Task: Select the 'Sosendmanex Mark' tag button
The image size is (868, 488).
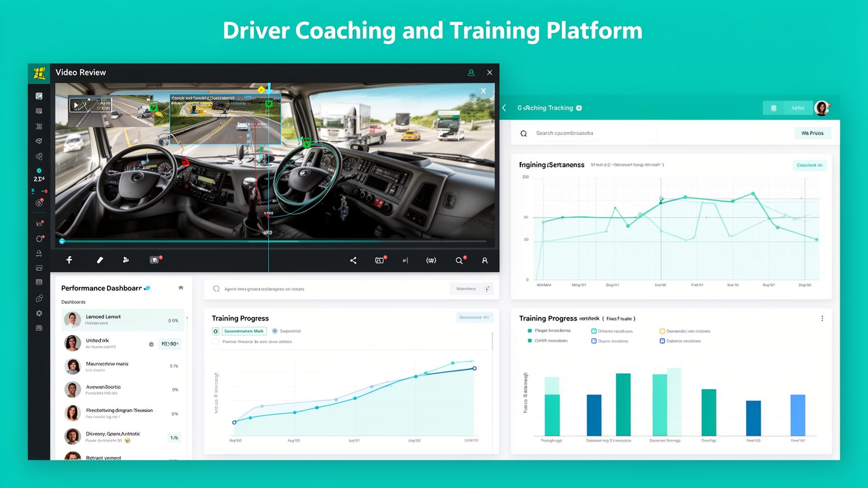Action: tap(244, 331)
